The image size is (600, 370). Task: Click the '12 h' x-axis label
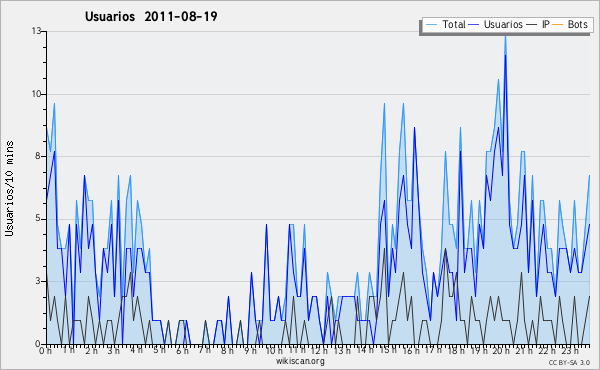coord(320,350)
